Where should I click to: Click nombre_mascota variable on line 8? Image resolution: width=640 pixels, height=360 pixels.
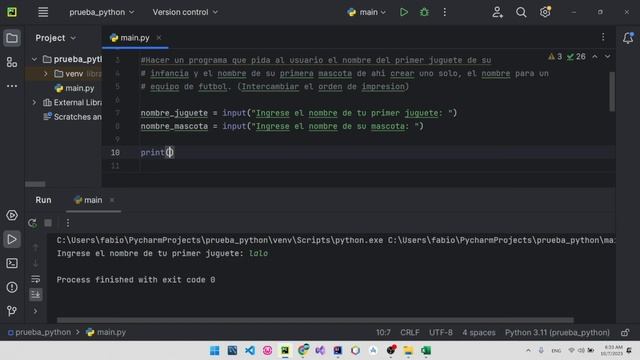(174, 126)
